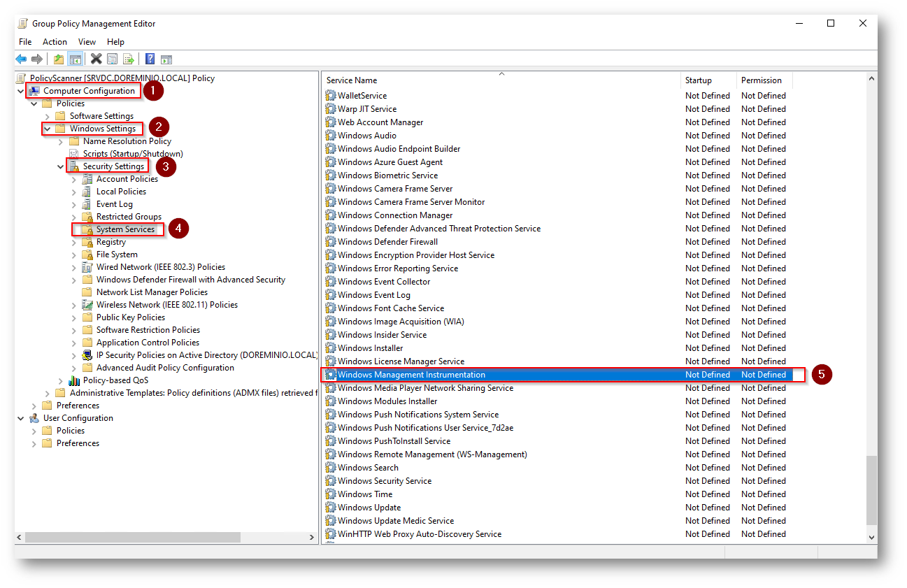This screenshot has width=907, height=588.
Task: Click the gear icon beside Windows Update
Action: coord(331,508)
